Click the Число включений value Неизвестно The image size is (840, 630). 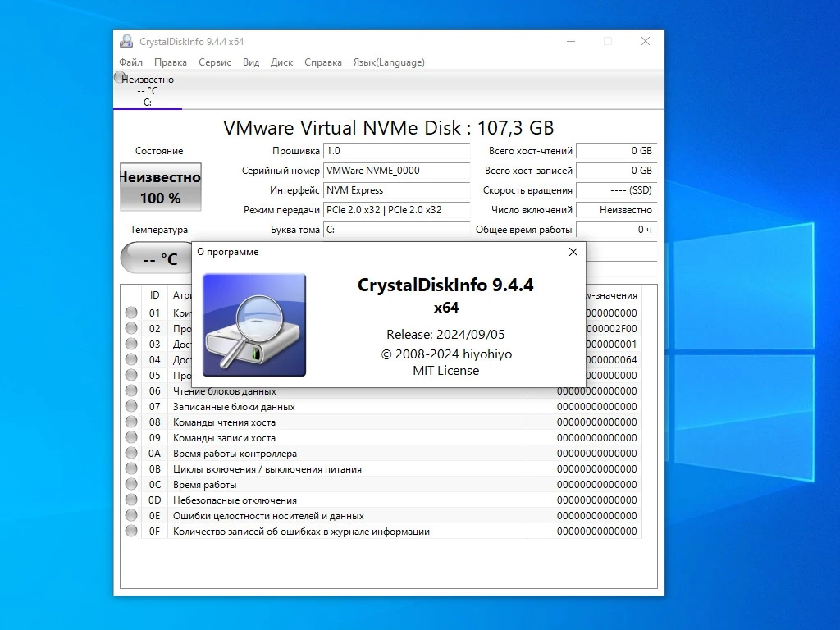click(x=616, y=210)
